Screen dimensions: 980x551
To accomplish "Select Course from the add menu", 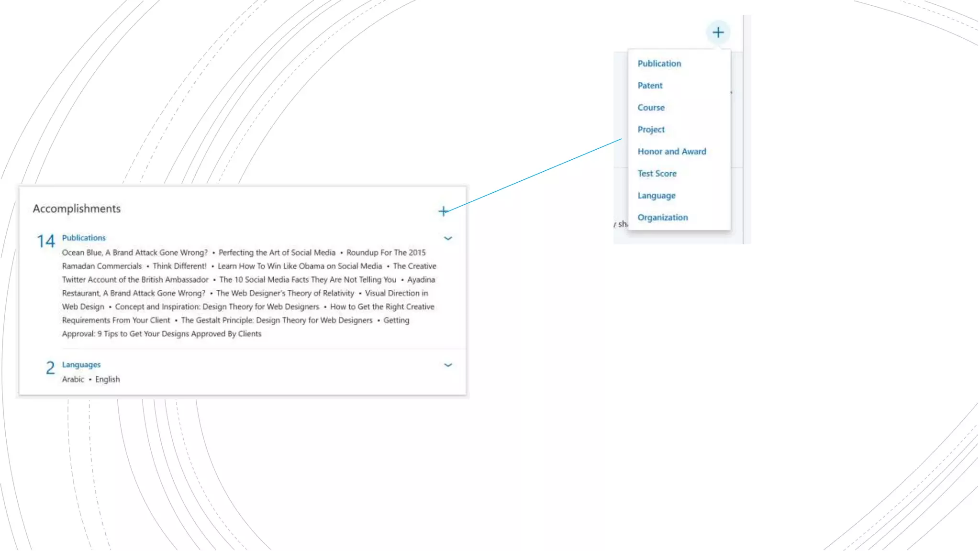I will (651, 108).
